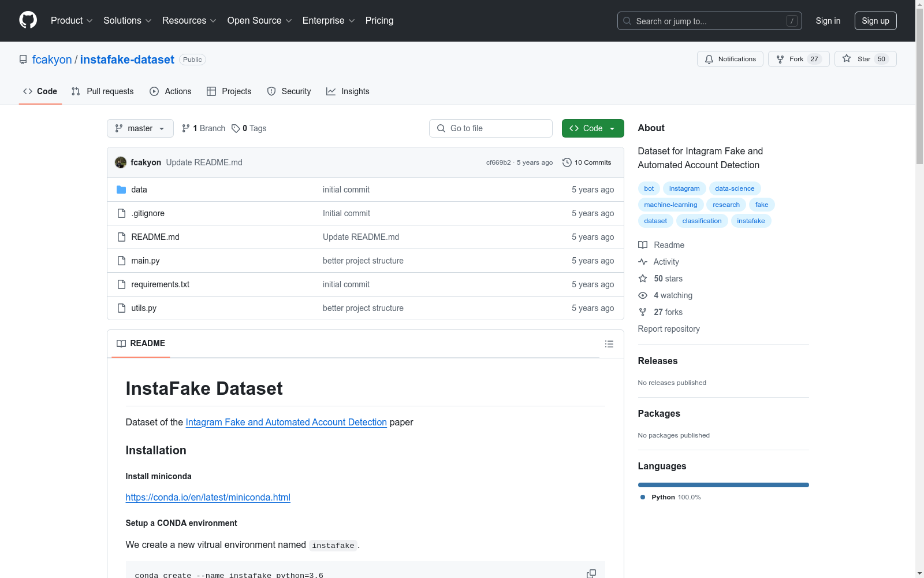Viewport: 924px width, 578px height.
Task: Open commit cf669b2 hash link
Action: click(498, 162)
